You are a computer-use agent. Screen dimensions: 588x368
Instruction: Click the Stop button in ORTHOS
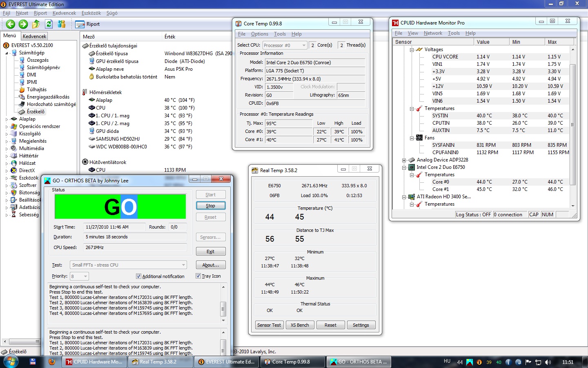tap(210, 206)
